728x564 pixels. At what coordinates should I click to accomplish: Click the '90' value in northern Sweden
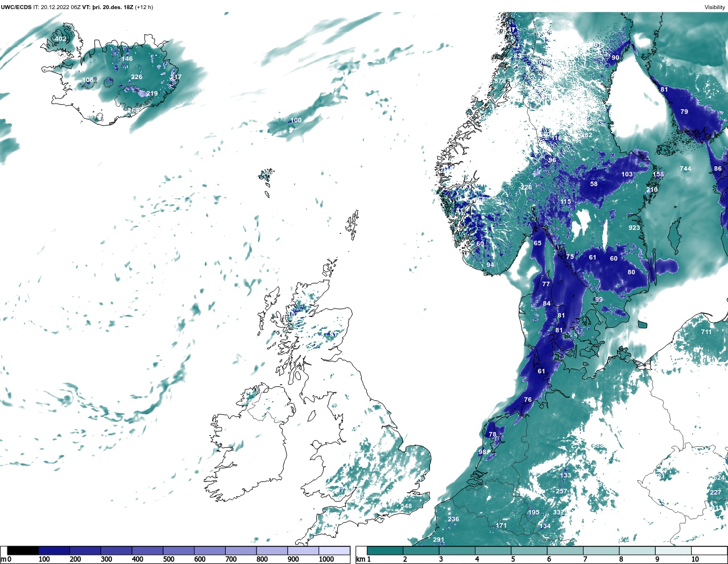615,57
